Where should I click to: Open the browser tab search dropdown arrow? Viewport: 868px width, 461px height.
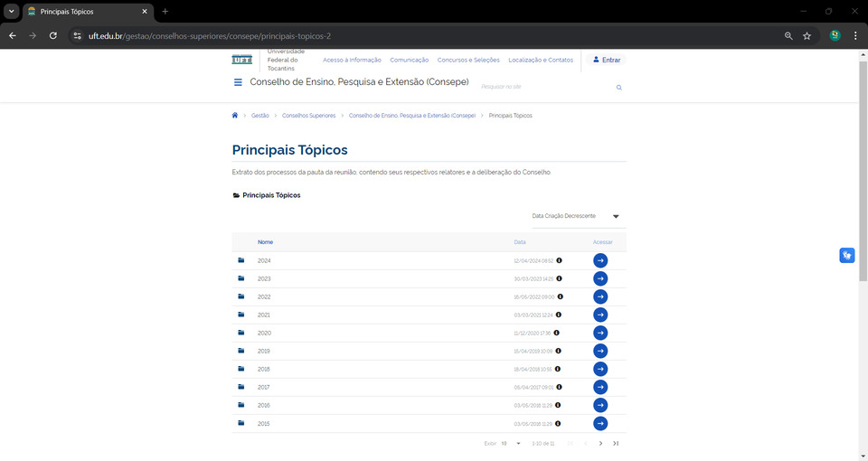click(11, 11)
